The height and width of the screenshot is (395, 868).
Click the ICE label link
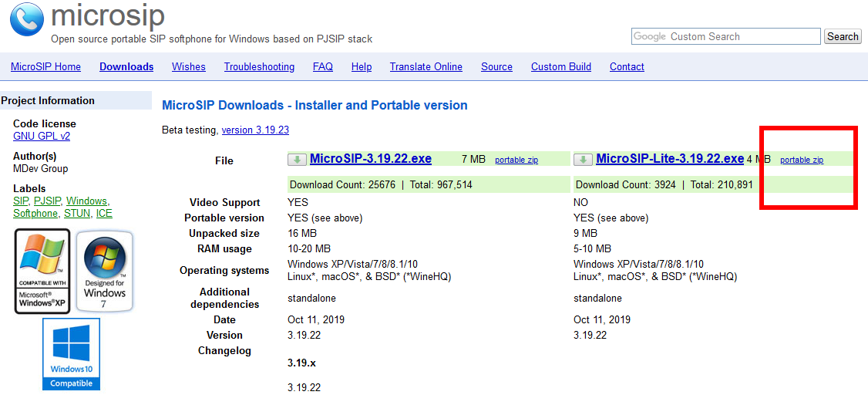[104, 213]
